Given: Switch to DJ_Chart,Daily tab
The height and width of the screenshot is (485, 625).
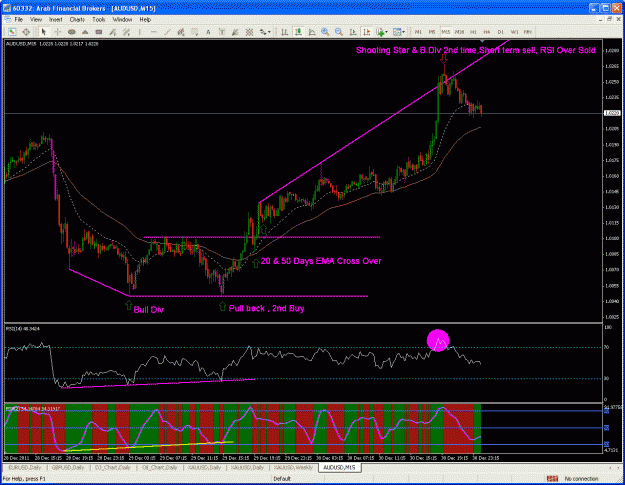Looking at the screenshot, I should click(x=112, y=467).
